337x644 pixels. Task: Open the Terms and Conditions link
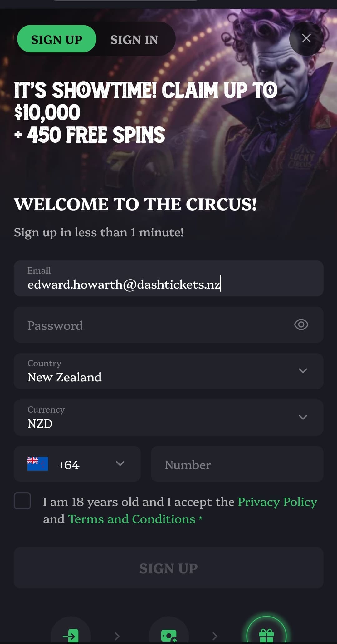coord(132,519)
